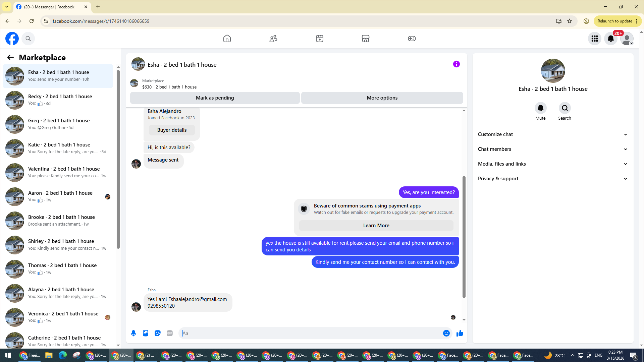Open the emoji picker in message box
644x362 pixels.
(x=446, y=333)
